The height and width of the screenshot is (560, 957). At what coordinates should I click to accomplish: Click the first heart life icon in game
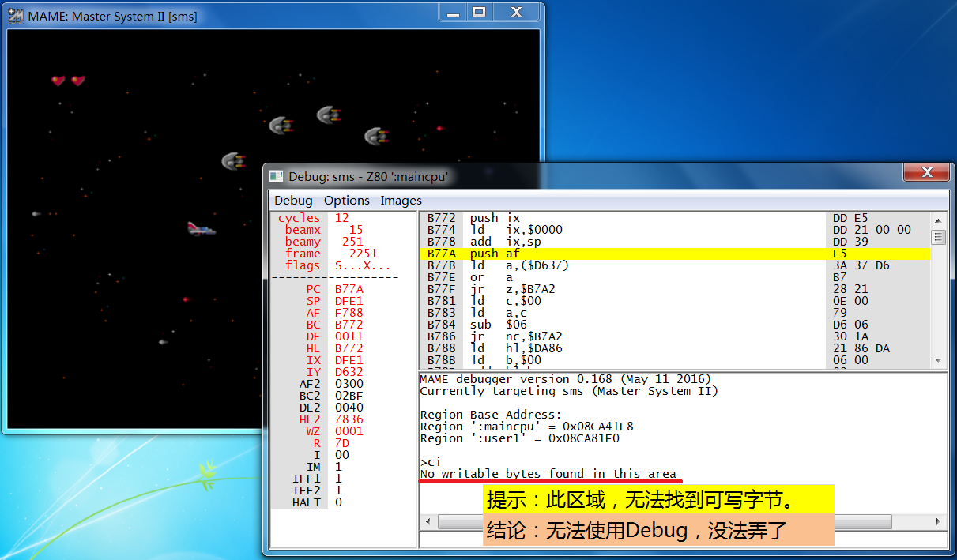(58, 81)
